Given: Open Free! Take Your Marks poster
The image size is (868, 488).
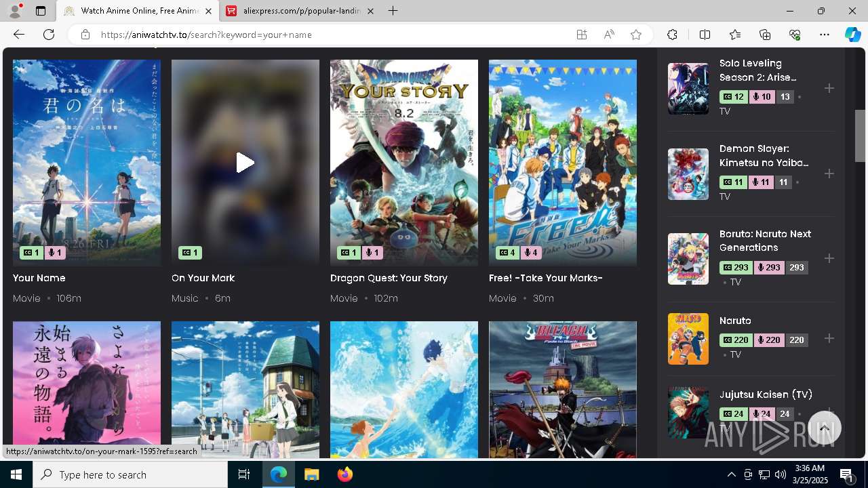Looking at the screenshot, I should (x=563, y=163).
